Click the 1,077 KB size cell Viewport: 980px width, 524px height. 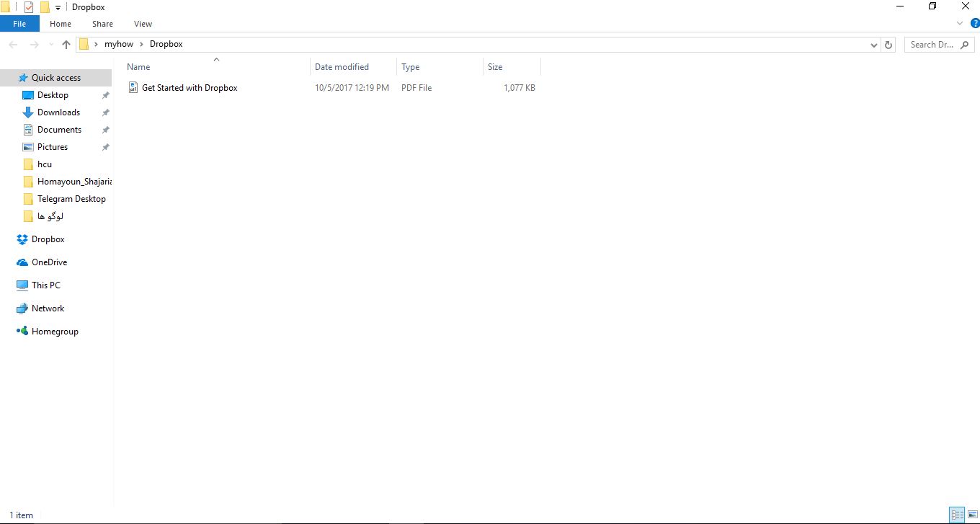pyautogui.click(x=520, y=88)
